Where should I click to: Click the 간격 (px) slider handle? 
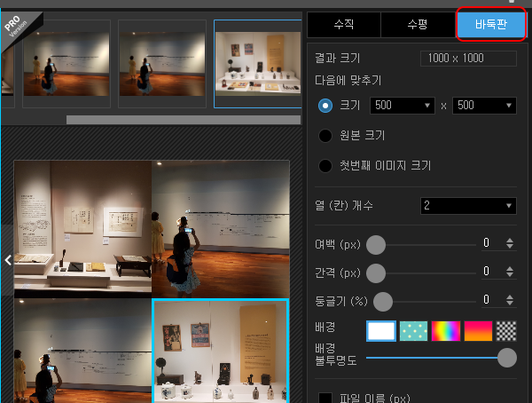coord(376,273)
